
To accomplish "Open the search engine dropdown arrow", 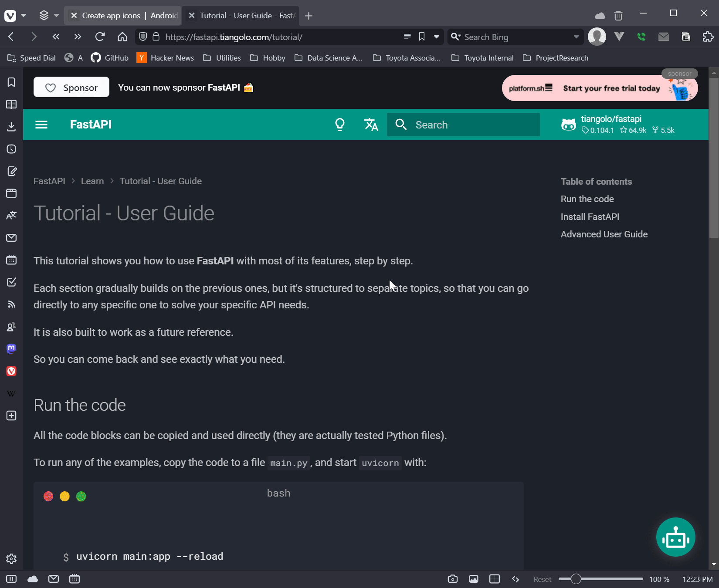I will pos(577,37).
